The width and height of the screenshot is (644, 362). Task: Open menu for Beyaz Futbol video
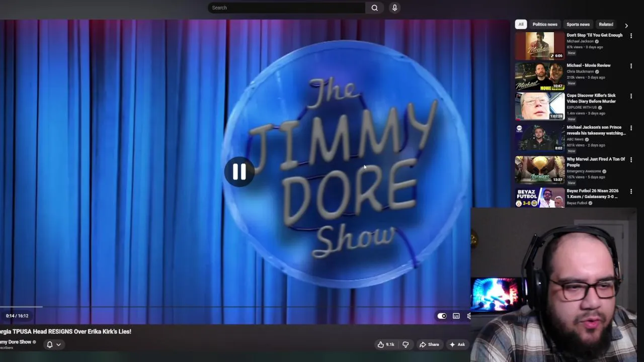631,192
